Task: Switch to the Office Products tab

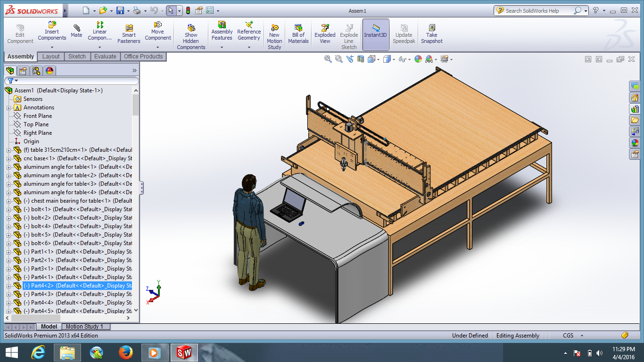Action: click(x=143, y=57)
